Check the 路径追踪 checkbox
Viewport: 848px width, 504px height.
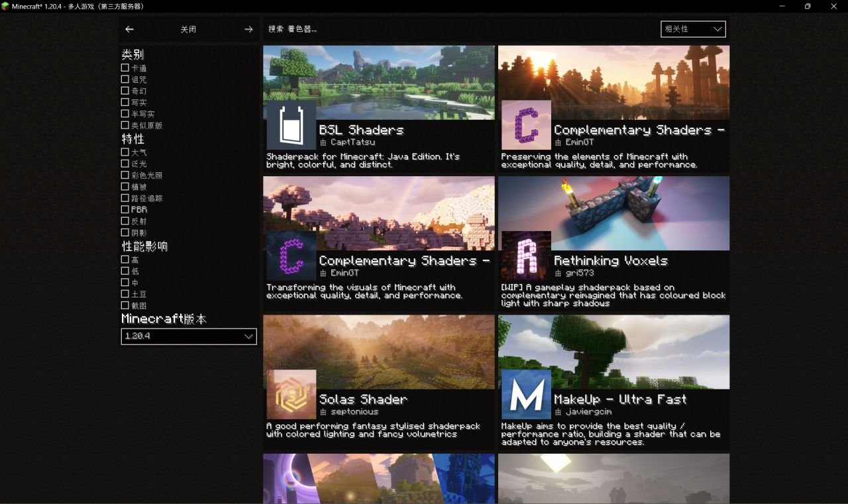pos(125,198)
